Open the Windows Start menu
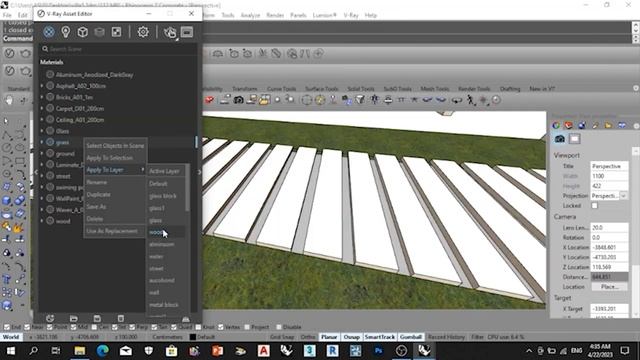640x360 pixels. tap(11, 351)
